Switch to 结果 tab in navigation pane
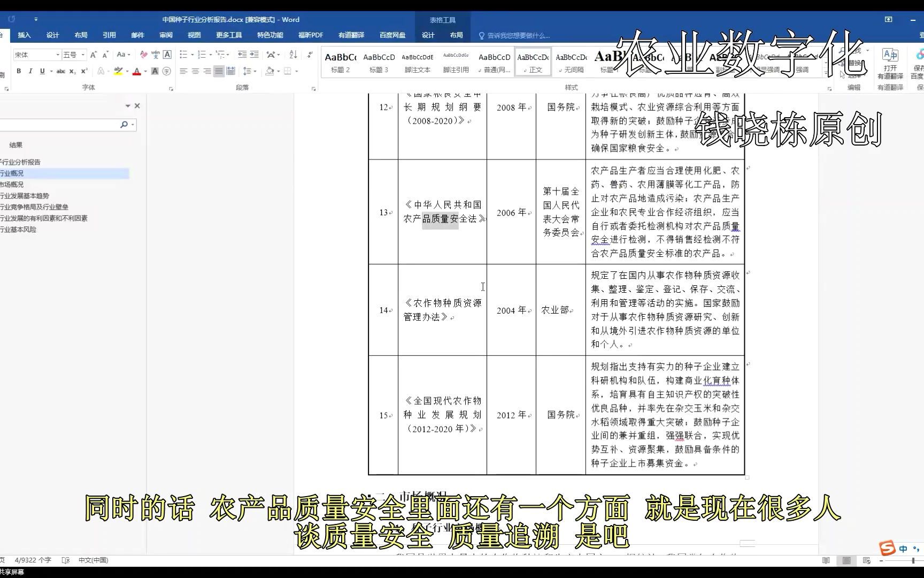The height and width of the screenshot is (578, 924). (16, 145)
